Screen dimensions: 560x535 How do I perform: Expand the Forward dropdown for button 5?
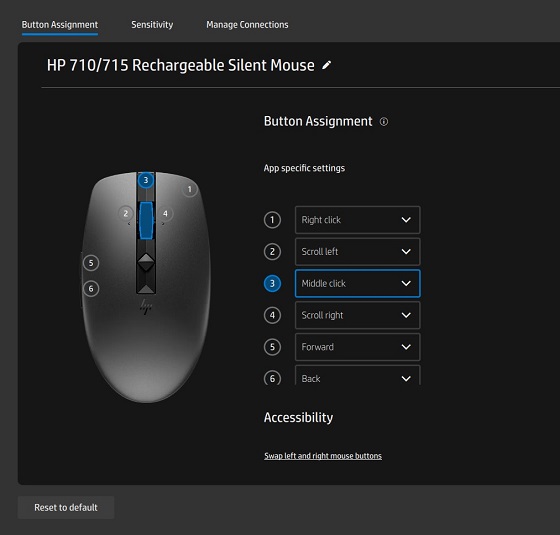pyautogui.click(x=358, y=347)
